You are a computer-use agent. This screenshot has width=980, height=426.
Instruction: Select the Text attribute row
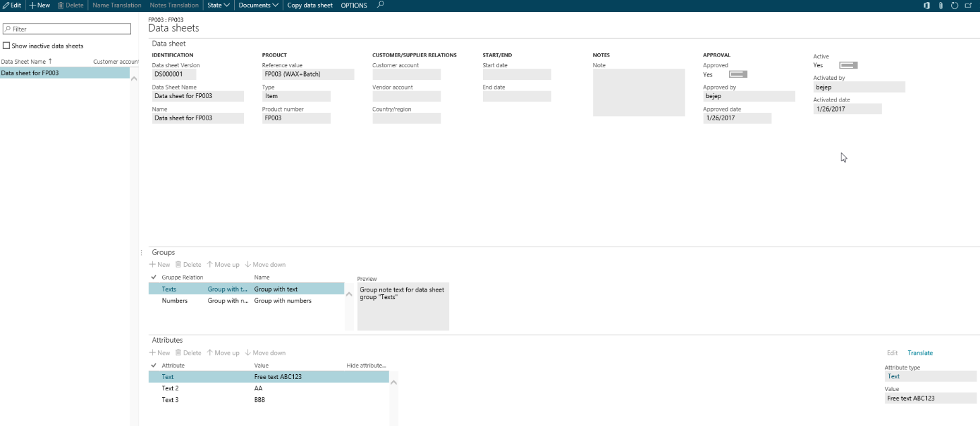(268, 377)
